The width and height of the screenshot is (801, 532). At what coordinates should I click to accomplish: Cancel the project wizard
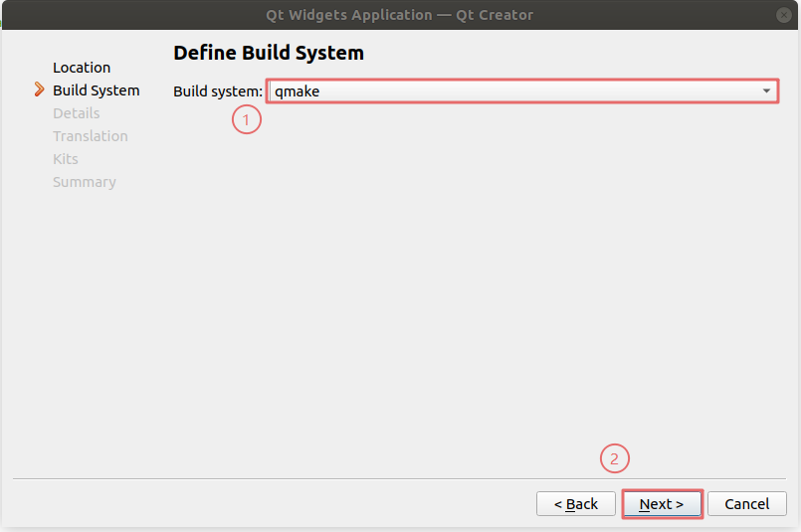pos(746,504)
